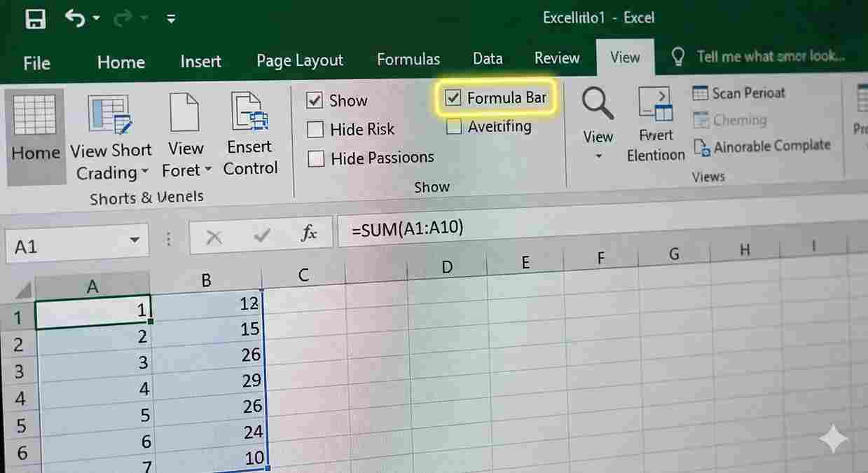Click the Home grid view icon

[34, 116]
